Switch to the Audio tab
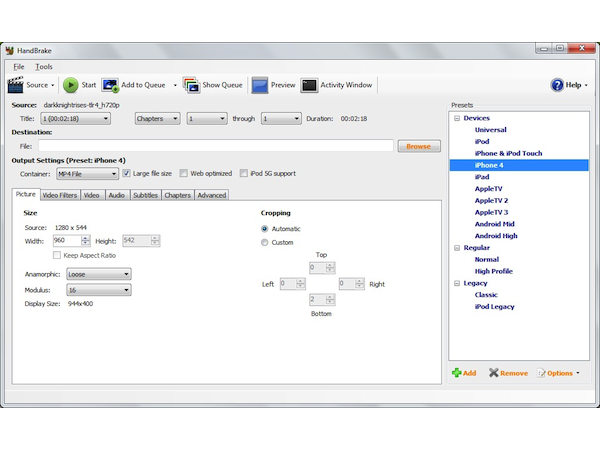 point(117,195)
